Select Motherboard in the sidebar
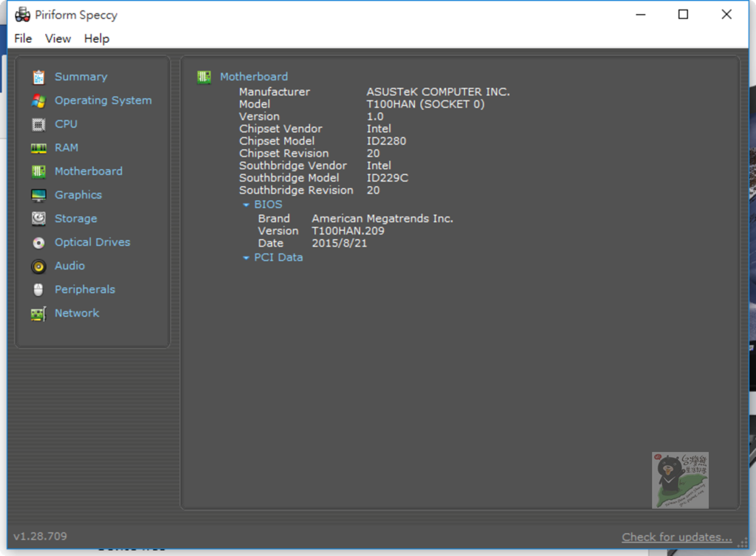Viewport: 756px width, 556px height. pos(89,171)
